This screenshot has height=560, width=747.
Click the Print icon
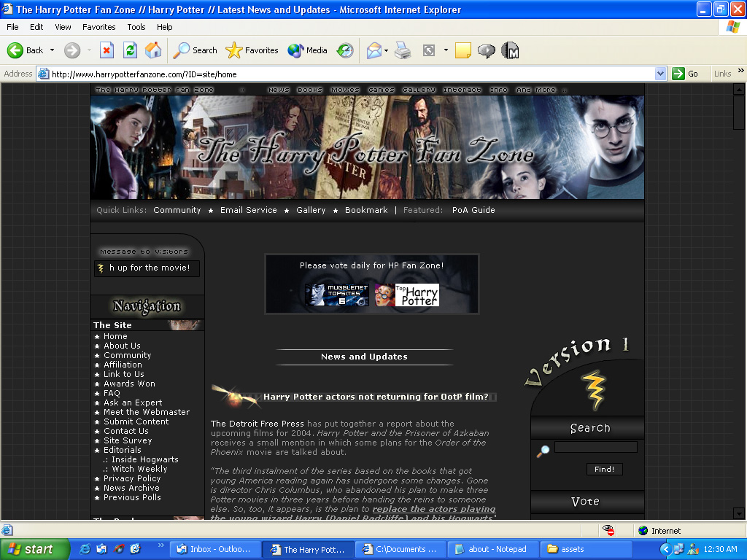pos(401,50)
